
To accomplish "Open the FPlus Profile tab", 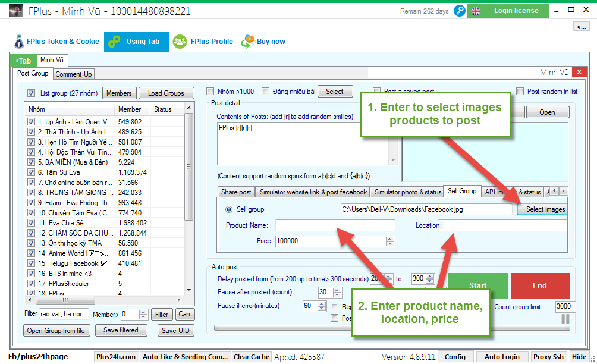I will click(203, 42).
